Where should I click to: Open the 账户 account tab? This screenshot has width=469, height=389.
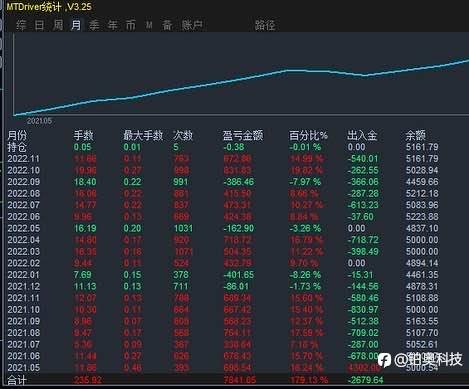tap(192, 25)
